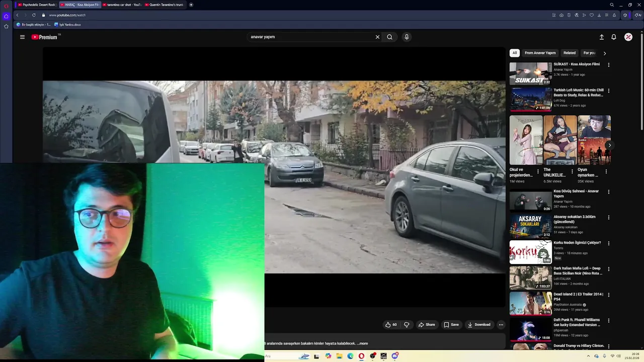This screenshot has height=362, width=644.
Task: Open SUIKAST video thumbnail
Action: (530, 73)
